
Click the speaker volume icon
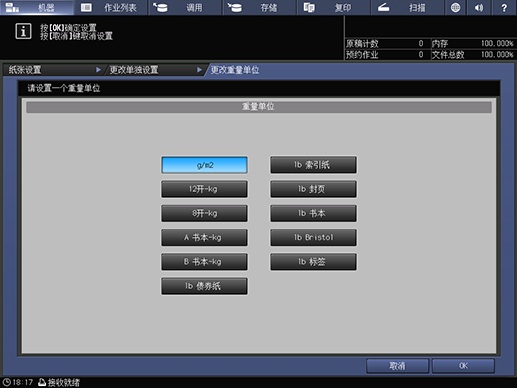pyautogui.click(x=479, y=7)
